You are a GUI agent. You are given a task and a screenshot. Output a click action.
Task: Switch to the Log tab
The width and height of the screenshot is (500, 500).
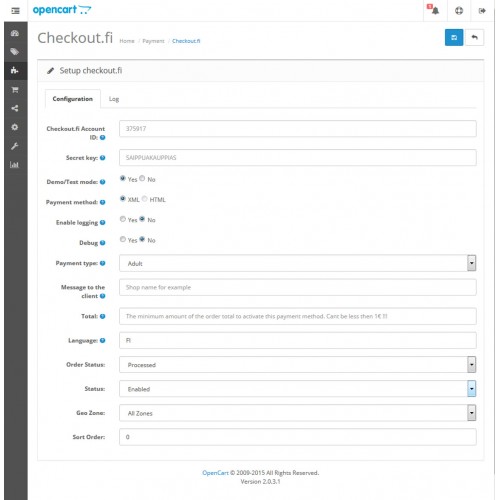pos(114,99)
